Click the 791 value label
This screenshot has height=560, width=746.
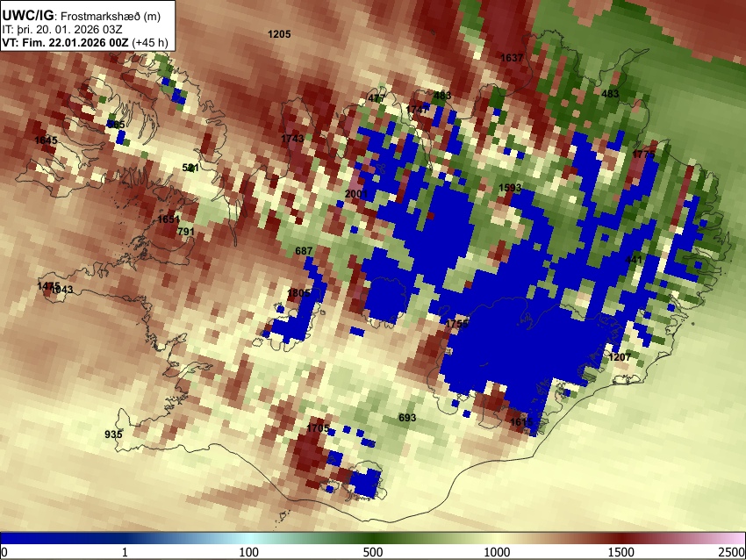coord(185,232)
